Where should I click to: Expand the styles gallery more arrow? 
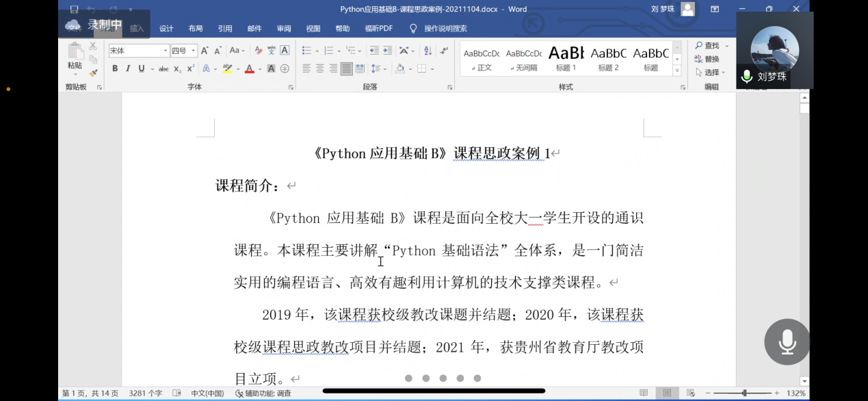pos(677,71)
